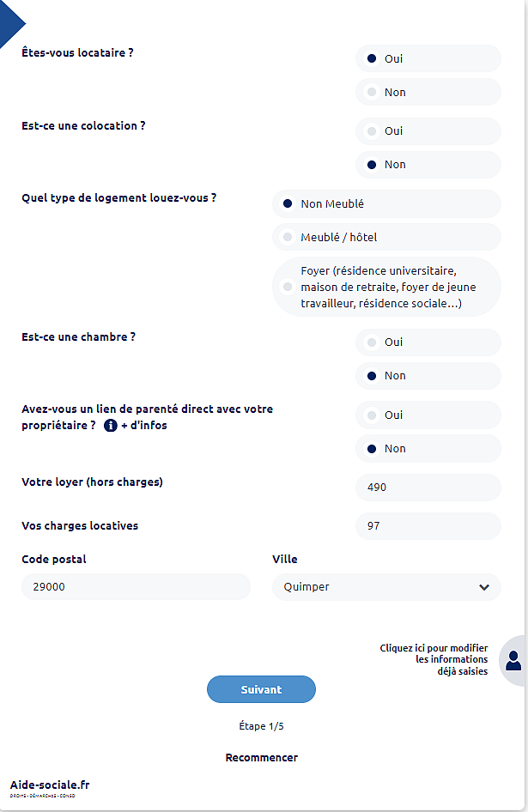Click the Recommencer link
528x812 pixels.
[261, 757]
